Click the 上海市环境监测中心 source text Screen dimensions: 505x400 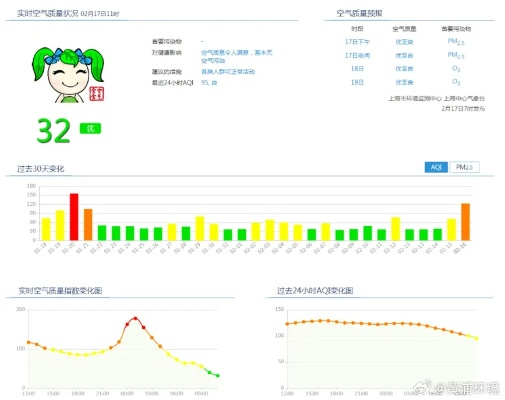pyautogui.click(x=415, y=99)
